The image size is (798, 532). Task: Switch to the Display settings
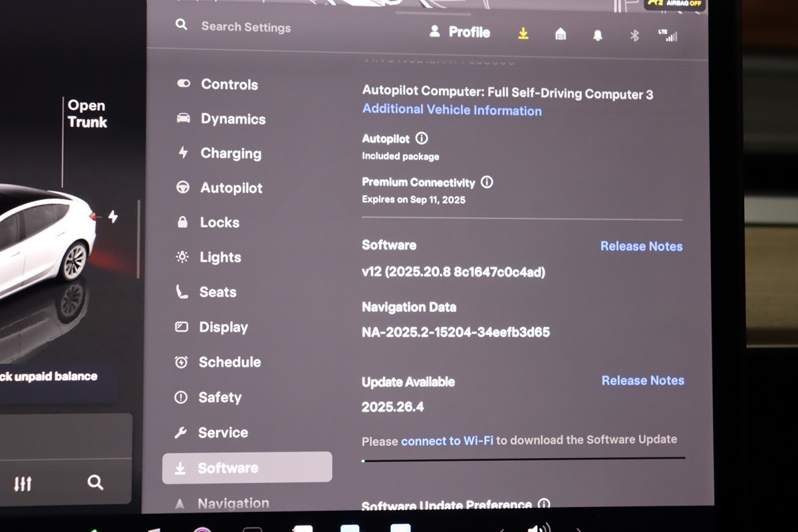[223, 327]
